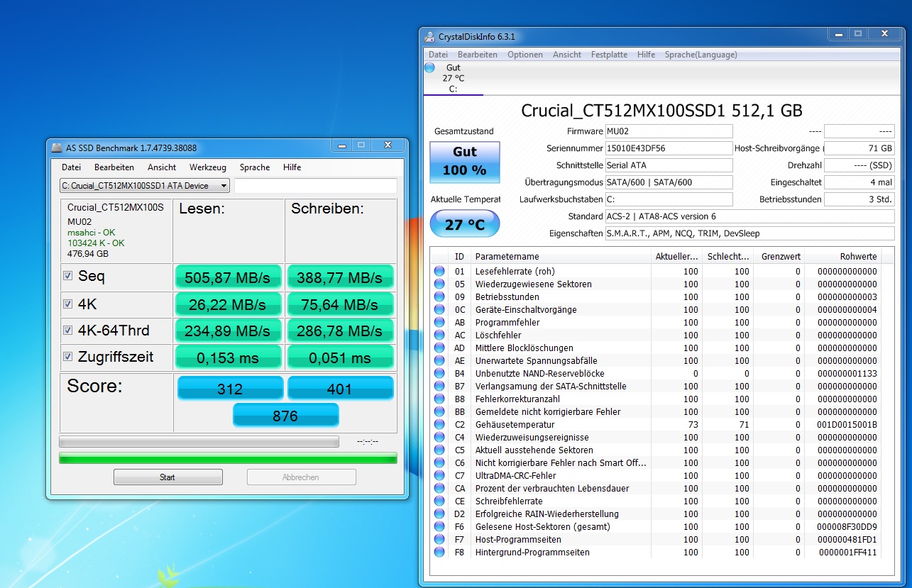Open Ansicht menu in CrystalDiskInfo
Viewport: 912px width, 588px height.
[567, 55]
